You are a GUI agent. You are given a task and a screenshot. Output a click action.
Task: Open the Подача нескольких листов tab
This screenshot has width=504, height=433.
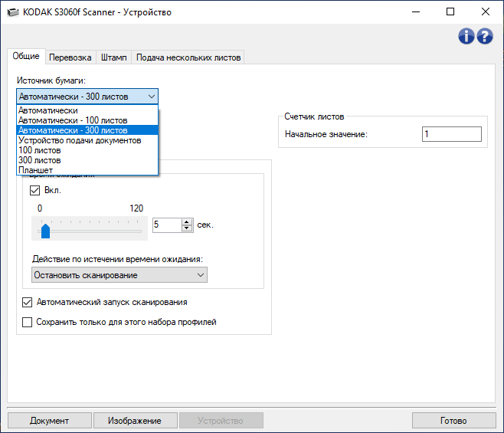click(188, 57)
